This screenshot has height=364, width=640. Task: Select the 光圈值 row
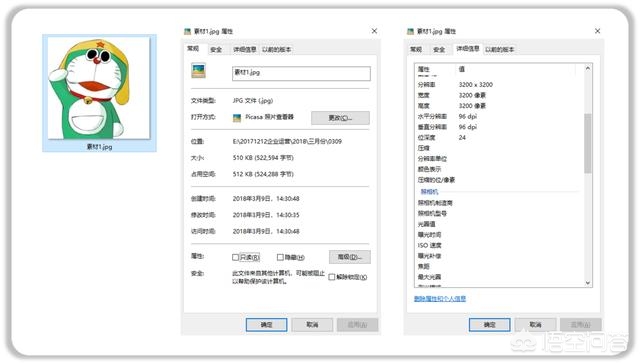499,224
